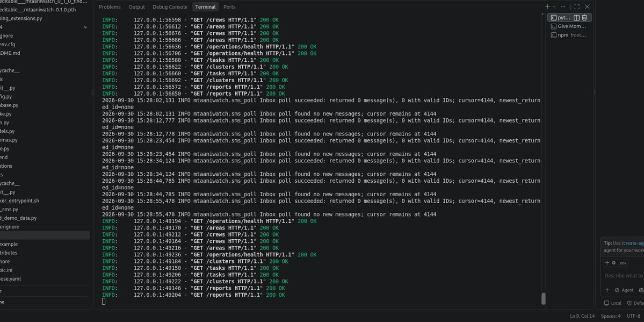Switch to the Give Mom terminal

tap(569, 26)
